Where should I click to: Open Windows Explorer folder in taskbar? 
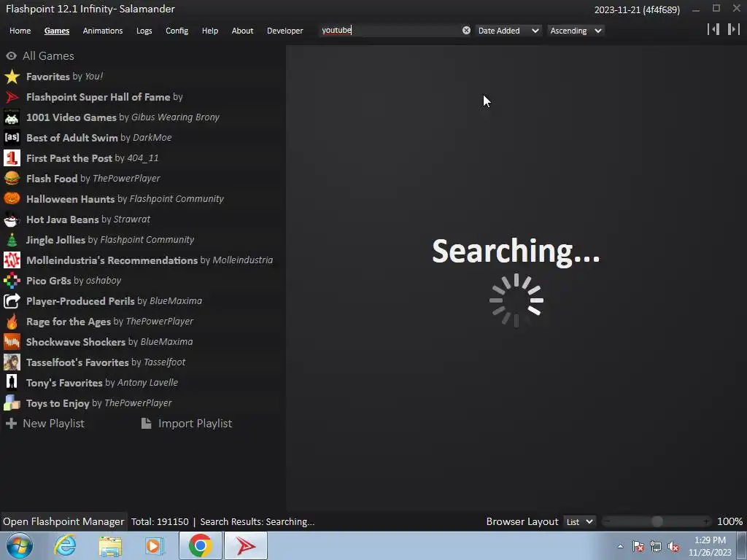pos(110,545)
